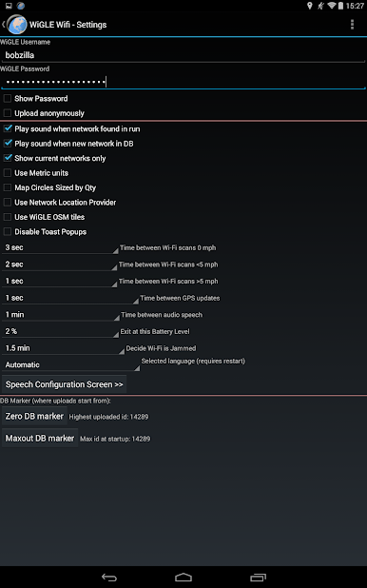Screen dimensions: 367x588
Task: Open the Speech Configuration Screen
Action: pyautogui.click(x=64, y=384)
